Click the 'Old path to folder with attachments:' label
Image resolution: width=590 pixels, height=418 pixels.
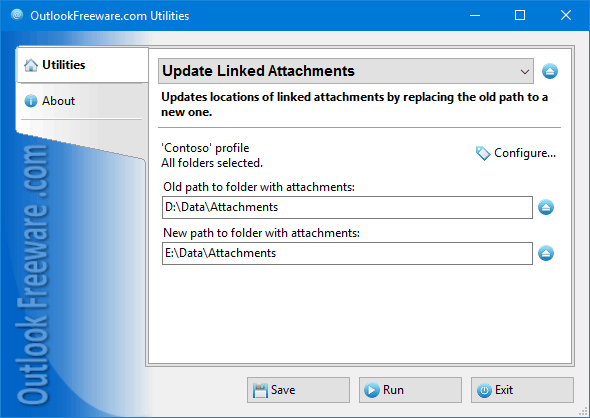pyautogui.click(x=259, y=187)
